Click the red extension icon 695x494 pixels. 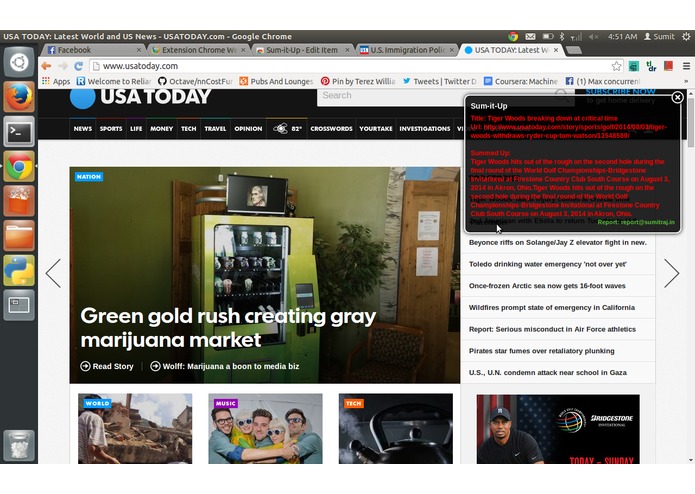pyautogui.click(x=668, y=66)
